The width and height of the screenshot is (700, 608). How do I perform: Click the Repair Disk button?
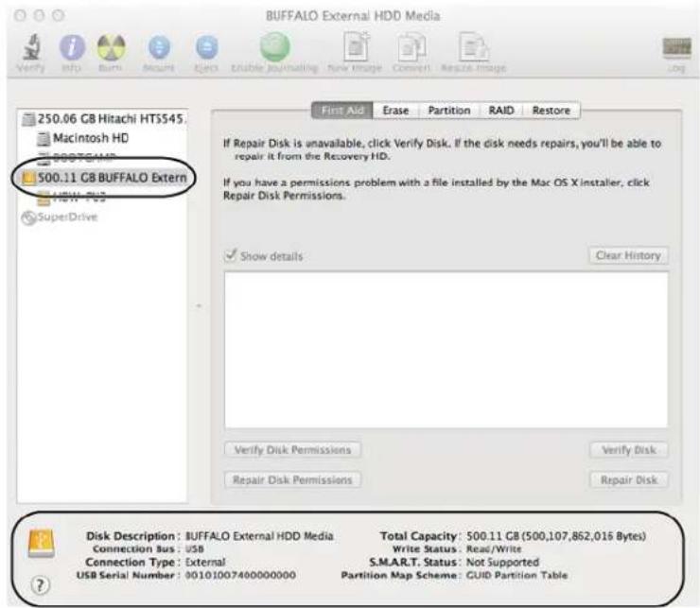(x=628, y=480)
